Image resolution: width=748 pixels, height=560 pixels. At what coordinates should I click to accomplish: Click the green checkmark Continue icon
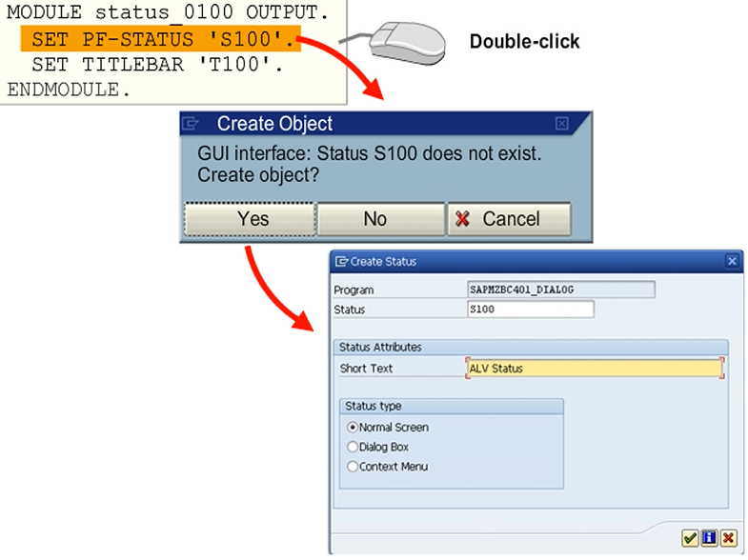[x=690, y=539]
